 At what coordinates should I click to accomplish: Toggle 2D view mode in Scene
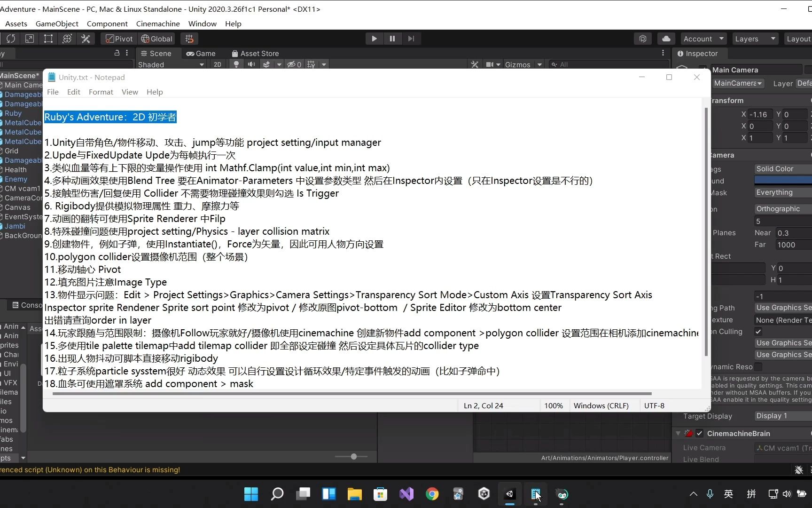click(x=218, y=64)
